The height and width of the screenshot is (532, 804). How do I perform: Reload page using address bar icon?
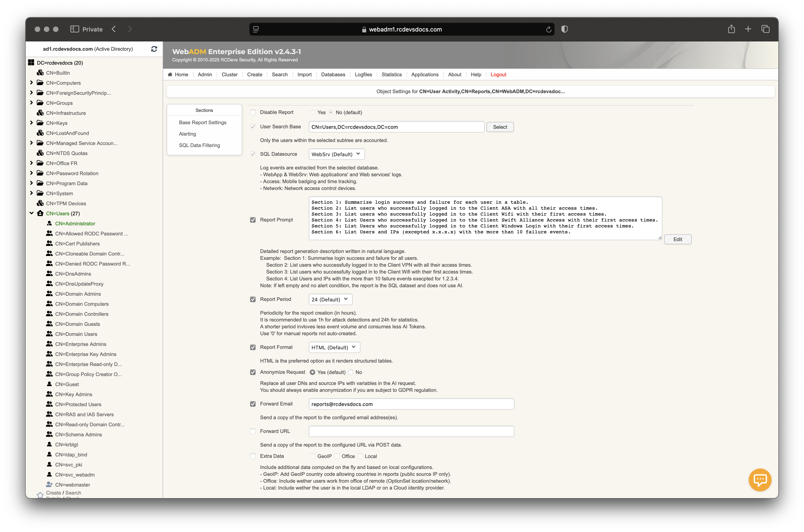[548, 29]
